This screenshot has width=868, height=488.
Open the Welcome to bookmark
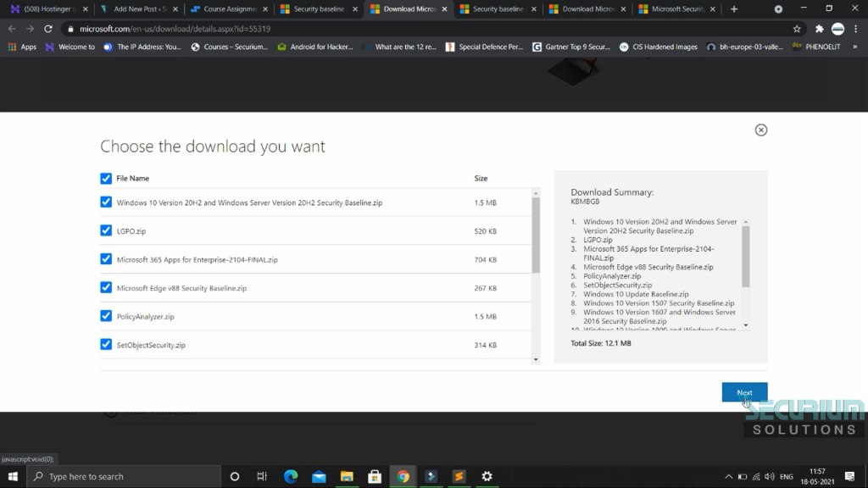(70, 47)
